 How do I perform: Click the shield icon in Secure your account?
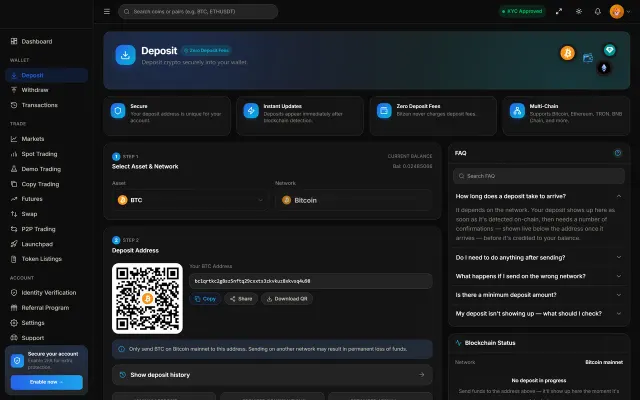coord(17,360)
